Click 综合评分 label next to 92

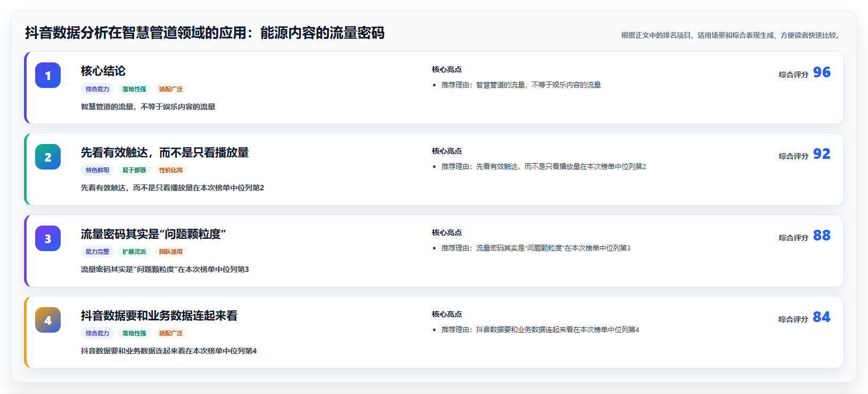click(x=793, y=156)
